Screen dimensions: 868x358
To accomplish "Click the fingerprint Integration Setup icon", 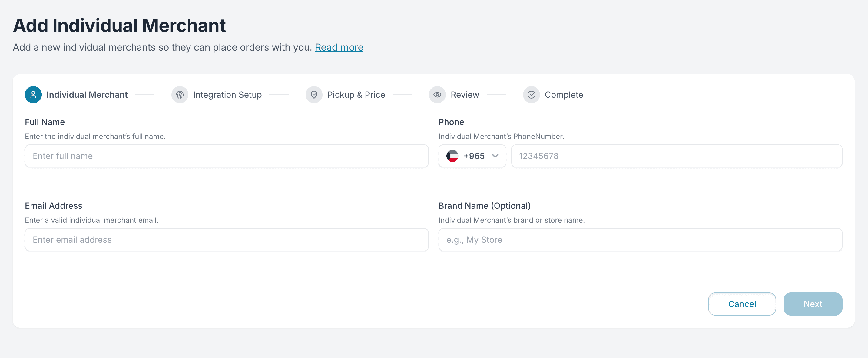I will pyautogui.click(x=180, y=95).
